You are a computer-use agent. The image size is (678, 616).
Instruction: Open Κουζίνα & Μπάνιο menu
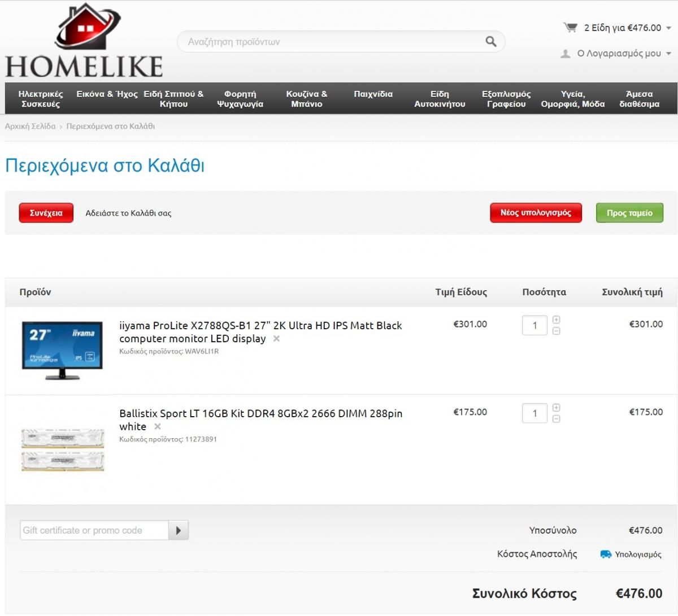[x=307, y=99]
